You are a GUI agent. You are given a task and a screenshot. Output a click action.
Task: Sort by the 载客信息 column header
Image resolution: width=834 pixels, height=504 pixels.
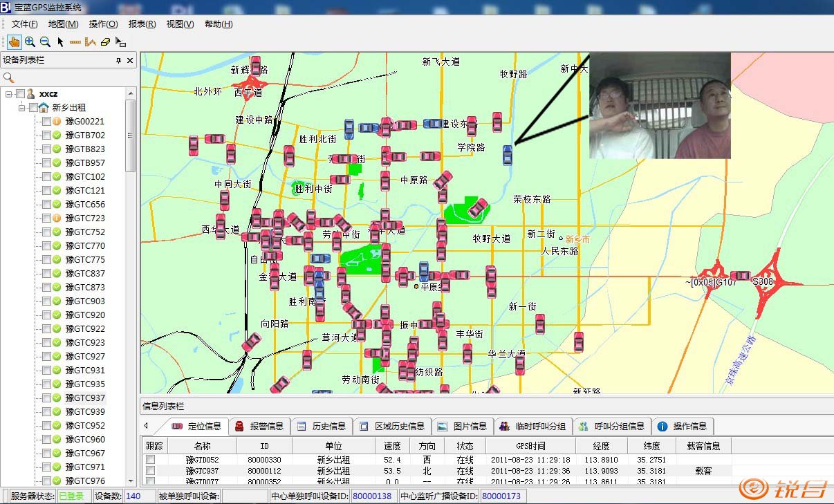coord(703,446)
